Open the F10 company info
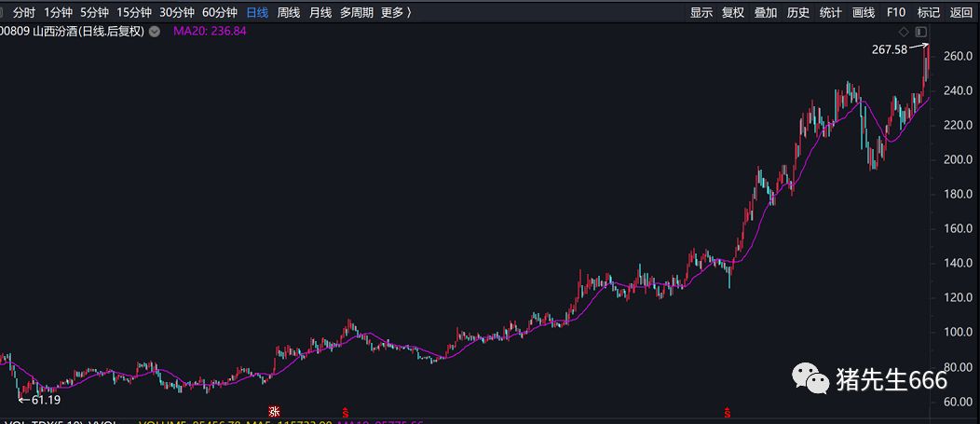Viewport: 980px width, 424px height. pyautogui.click(x=895, y=12)
